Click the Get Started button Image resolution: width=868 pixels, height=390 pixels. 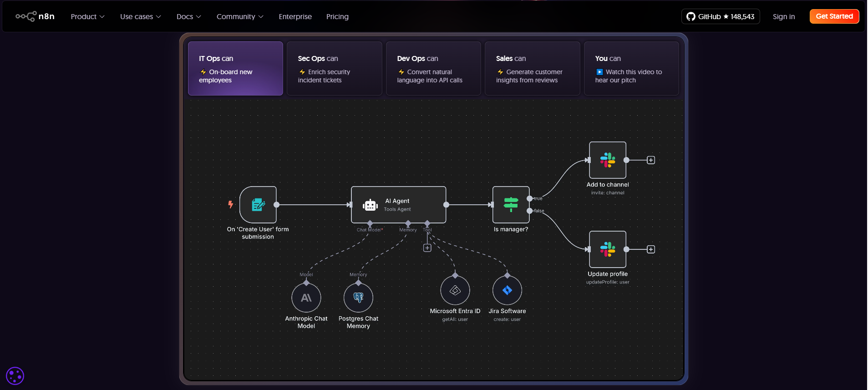[834, 16]
